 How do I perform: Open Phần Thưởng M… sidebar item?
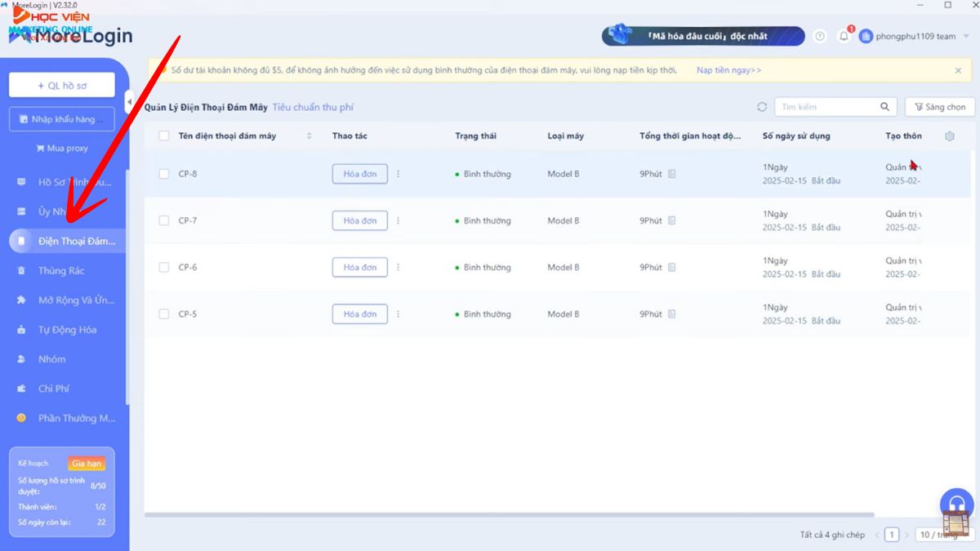tap(67, 418)
